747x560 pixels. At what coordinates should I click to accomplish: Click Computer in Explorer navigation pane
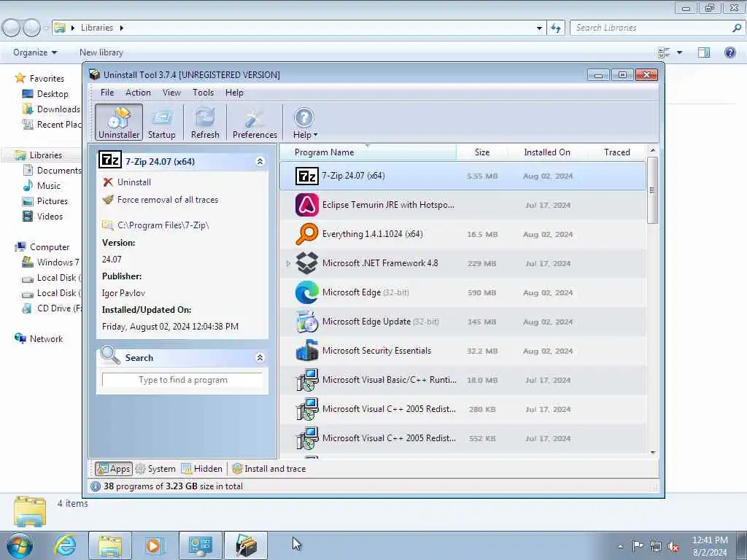click(x=42, y=246)
